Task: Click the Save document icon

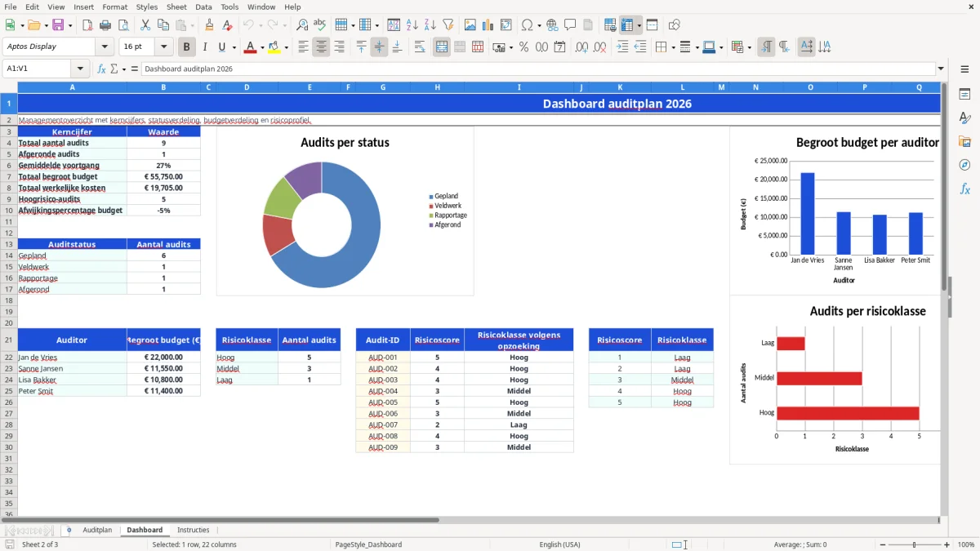Action: [58, 25]
